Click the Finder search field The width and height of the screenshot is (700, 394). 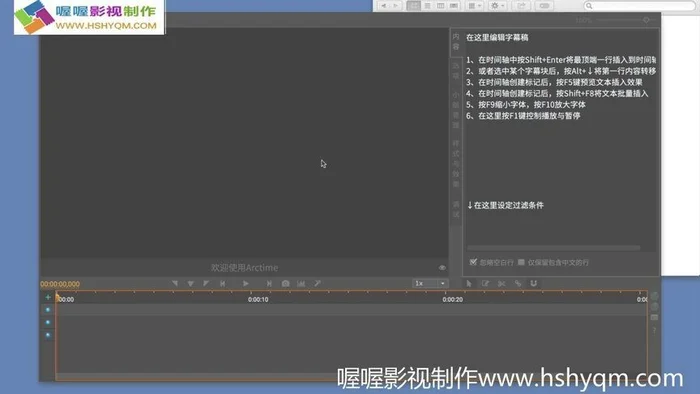click(x=639, y=6)
